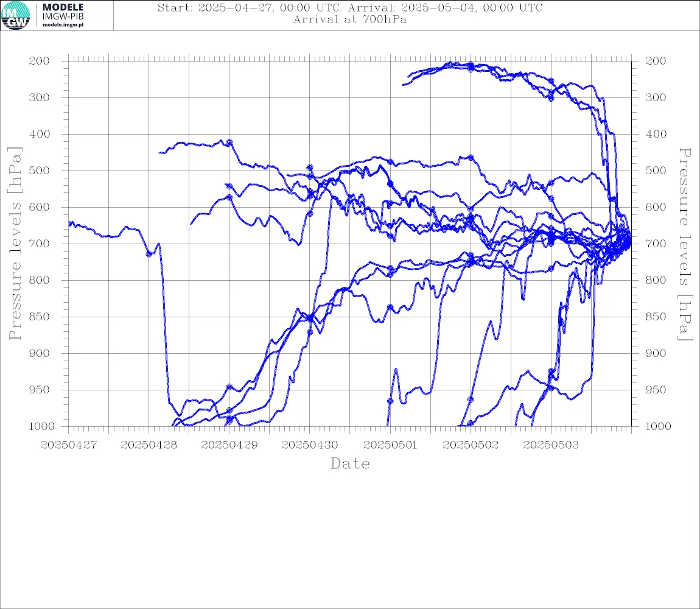Click the left axis 400 label
The image size is (700, 609).
(x=40, y=134)
